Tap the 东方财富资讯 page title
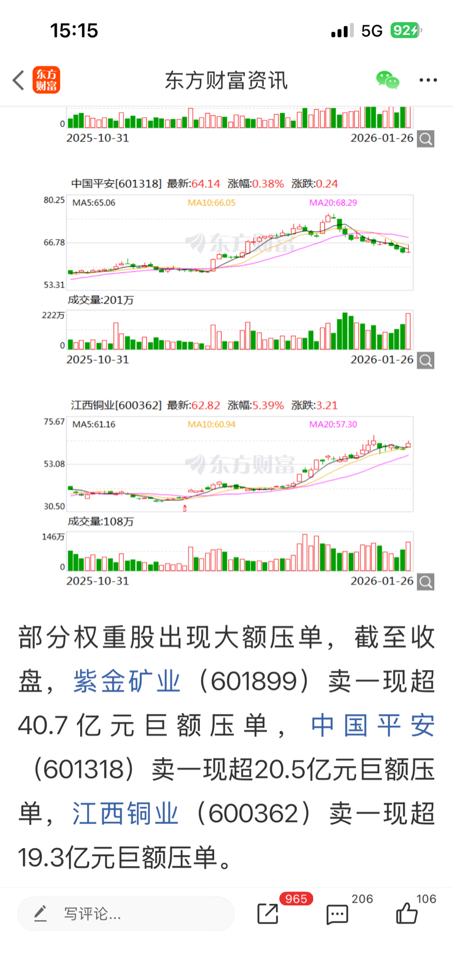 coord(226,80)
